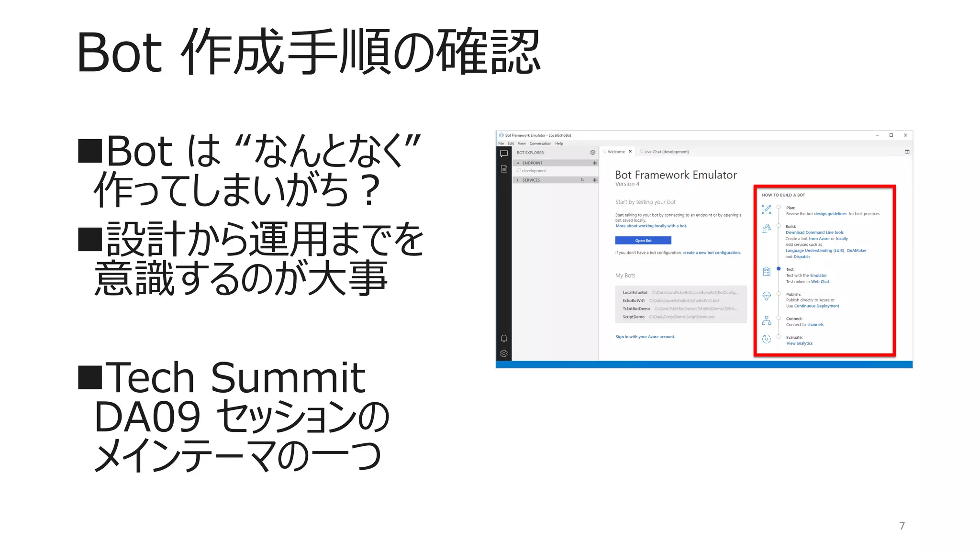This screenshot has width=980, height=551.
Task: Add a new service with plus icon
Action: pos(595,180)
